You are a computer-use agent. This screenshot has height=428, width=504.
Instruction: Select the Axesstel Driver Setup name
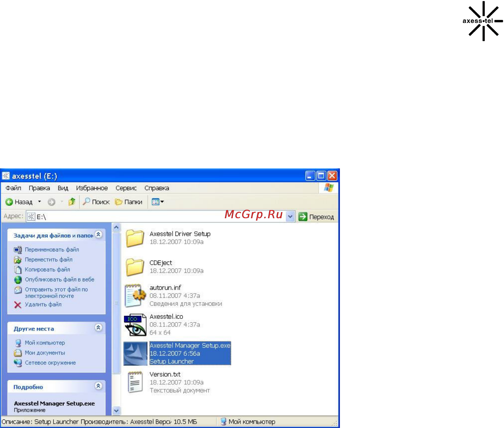[180, 234]
